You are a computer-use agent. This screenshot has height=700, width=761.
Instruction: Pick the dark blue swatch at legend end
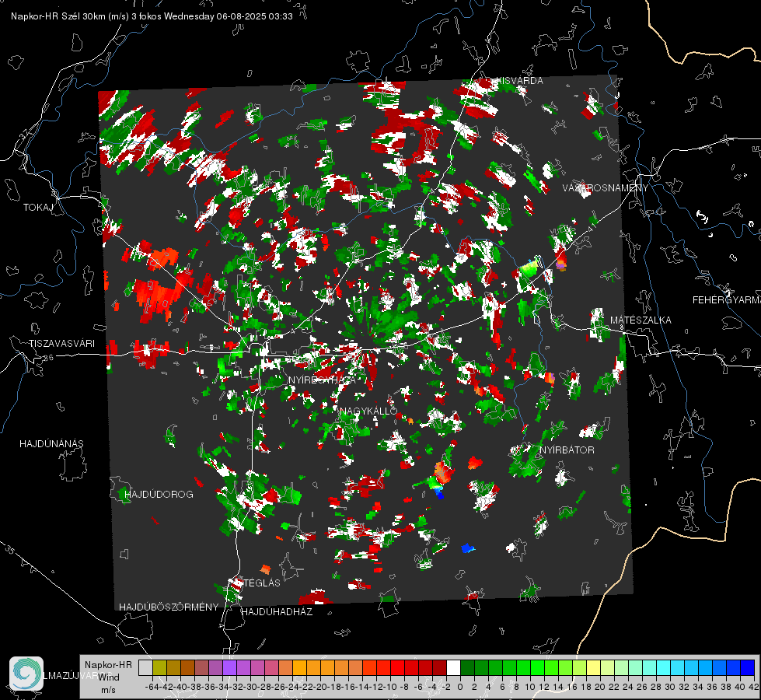(748, 668)
